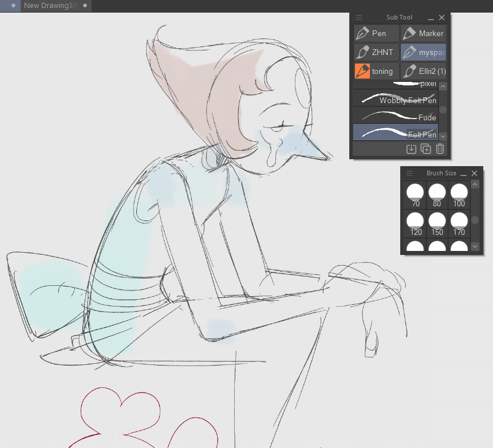Click the delete sub tool trash icon
Screen dimensions: 493x448
coord(440,149)
